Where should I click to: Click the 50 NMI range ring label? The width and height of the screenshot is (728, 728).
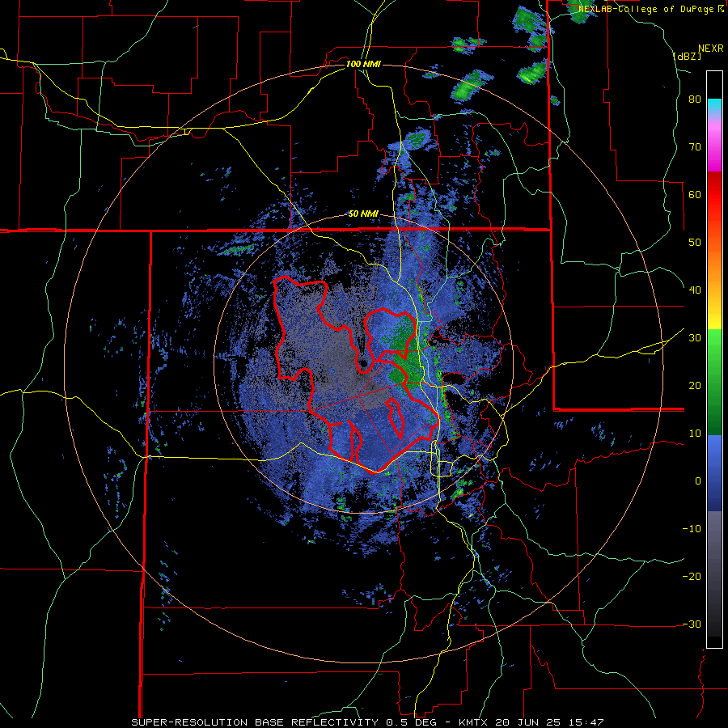click(x=363, y=214)
